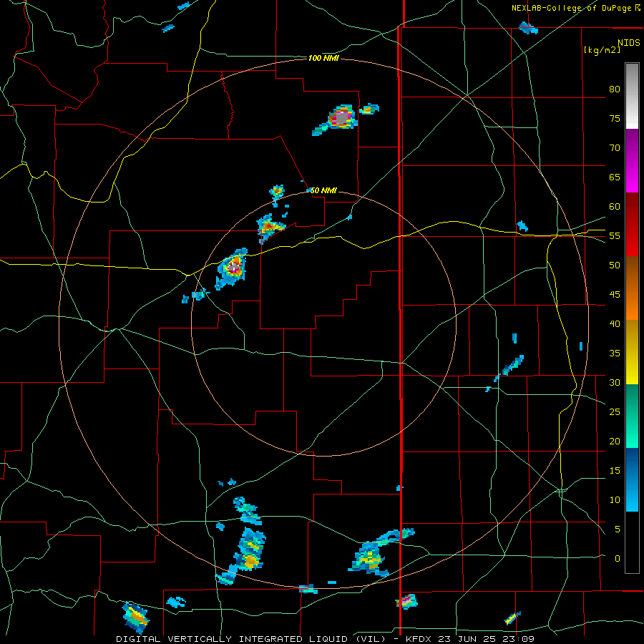Click the 10 value on the scale
Viewport: 644px width, 644px height.
(615, 500)
